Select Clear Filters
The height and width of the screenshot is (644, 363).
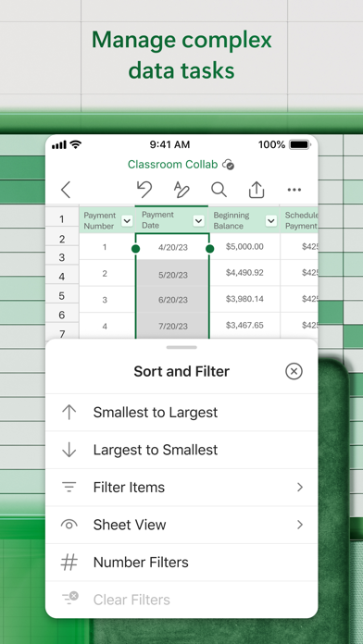(181, 600)
